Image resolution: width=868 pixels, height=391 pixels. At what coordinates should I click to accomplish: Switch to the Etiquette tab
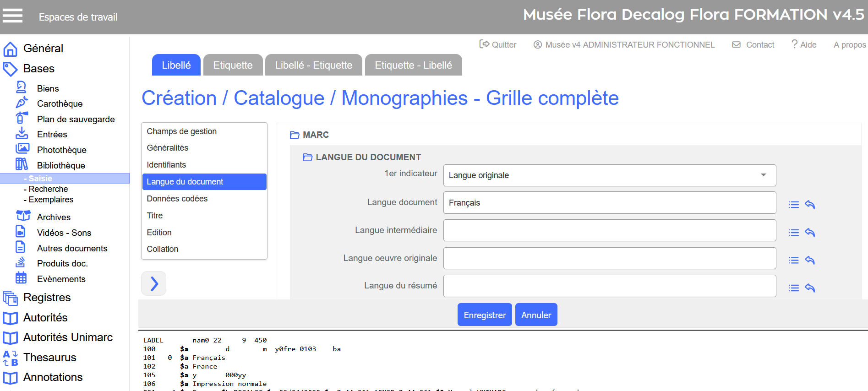[x=233, y=65]
